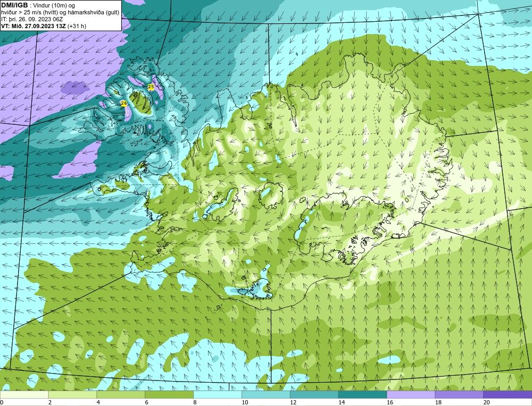Click the legend scale value '2'
This screenshot has height=406, width=532.
50,403
